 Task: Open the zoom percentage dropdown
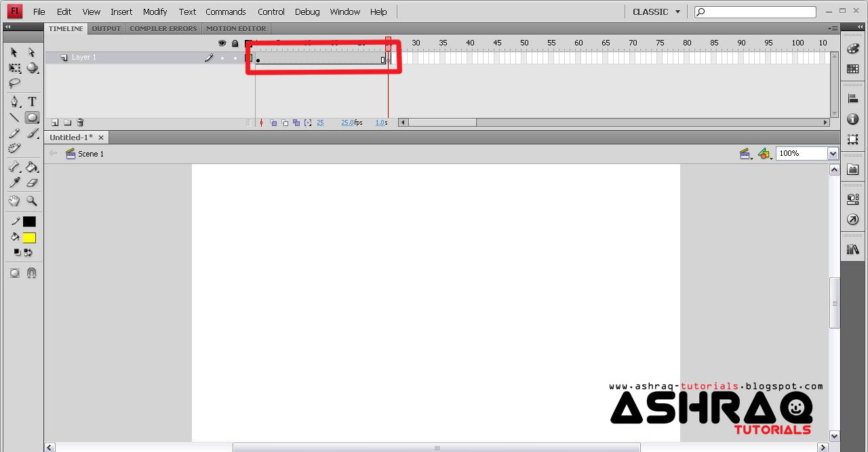tap(832, 153)
